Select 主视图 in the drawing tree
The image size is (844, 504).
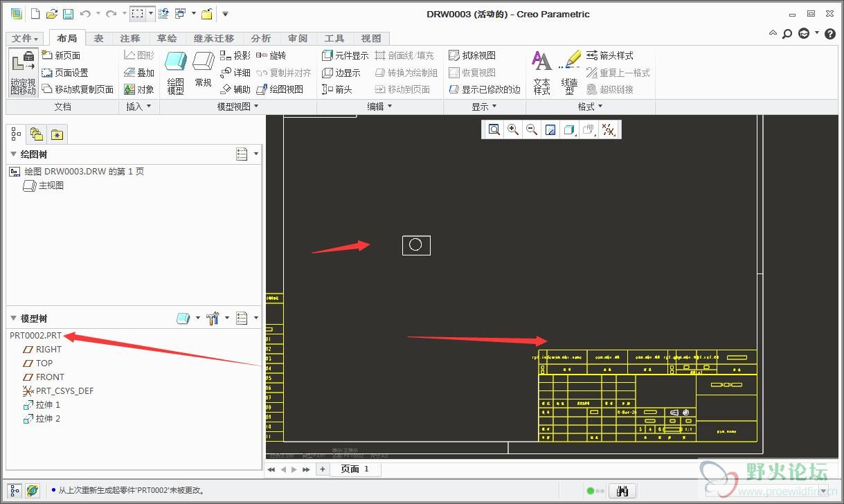(x=44, y=186)
